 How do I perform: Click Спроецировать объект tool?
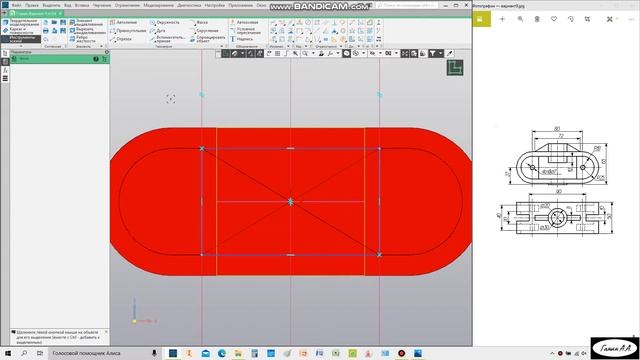click(x=207, y=39)
